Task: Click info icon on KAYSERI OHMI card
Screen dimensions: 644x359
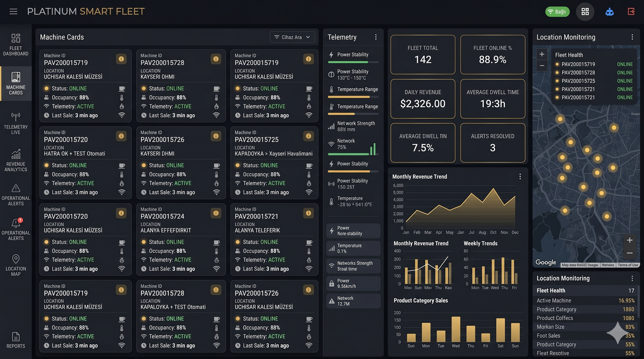Action: coord(216,59)
